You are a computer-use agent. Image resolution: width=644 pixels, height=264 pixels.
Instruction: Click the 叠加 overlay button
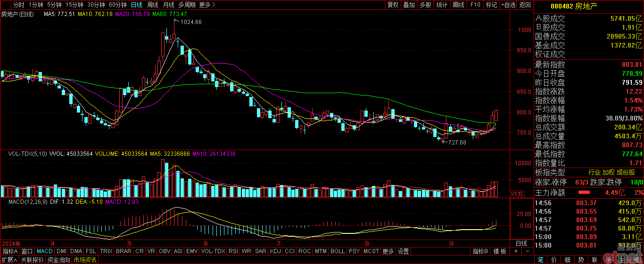click(409, 5)
